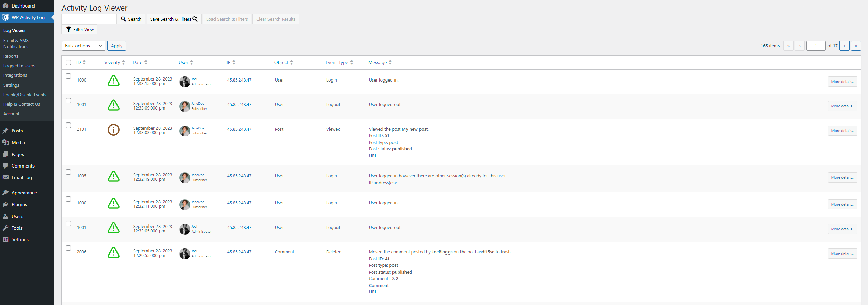This screenshot has height=305, width=868.
Task: Click the activity log search input field
Action: click(89, 19)
